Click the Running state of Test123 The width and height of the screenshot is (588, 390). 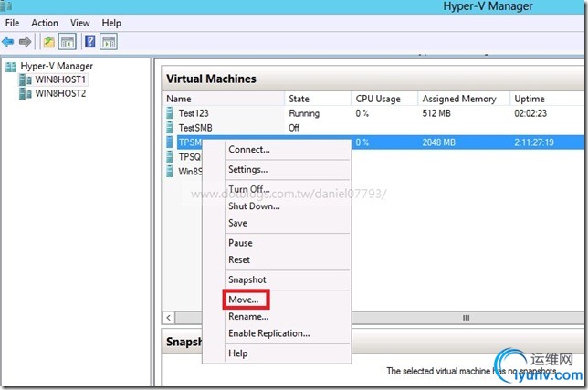click(x=304, y=113)
